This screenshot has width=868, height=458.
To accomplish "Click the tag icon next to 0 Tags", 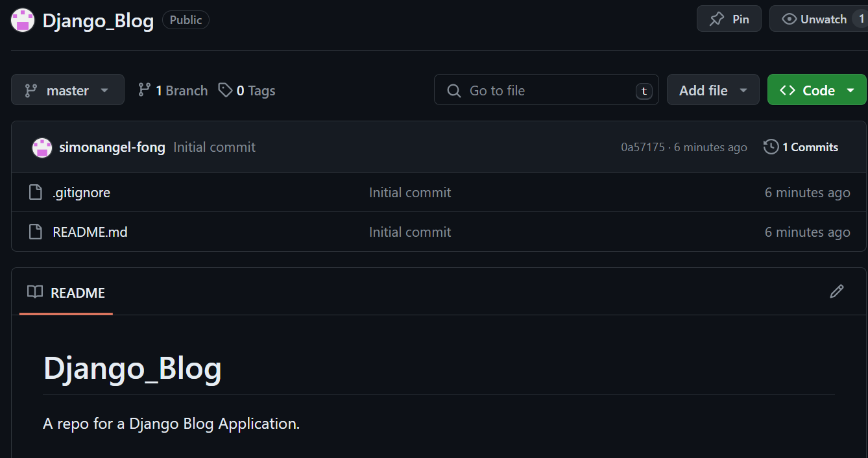I will tap(225, 90).
